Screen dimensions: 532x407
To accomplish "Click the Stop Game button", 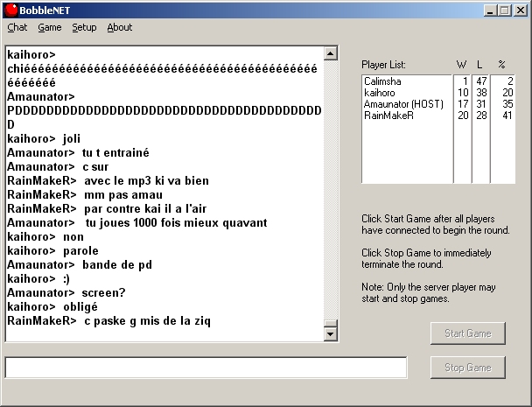I will 467,368.
